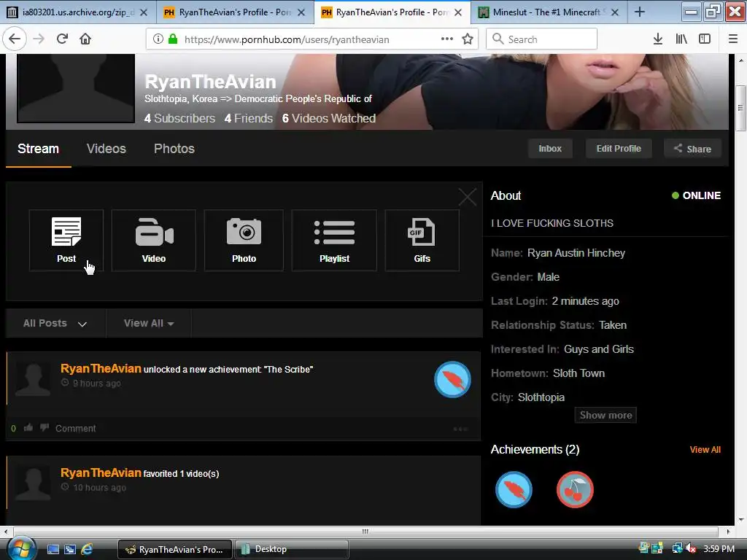Click Show Desktop quick launch icon

(x=53, y=549)
